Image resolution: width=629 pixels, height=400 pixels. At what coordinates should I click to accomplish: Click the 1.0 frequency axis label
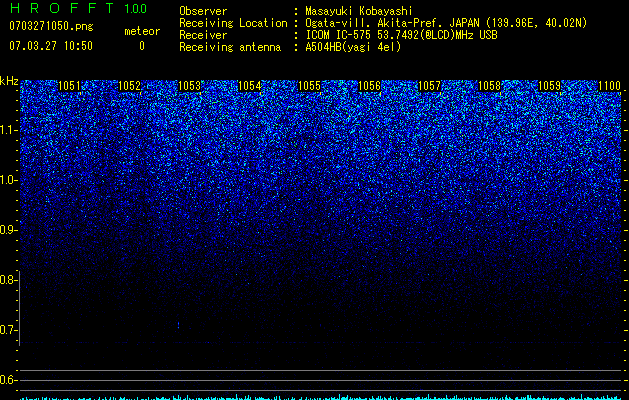pyautogui.click(x=7, y=180)
